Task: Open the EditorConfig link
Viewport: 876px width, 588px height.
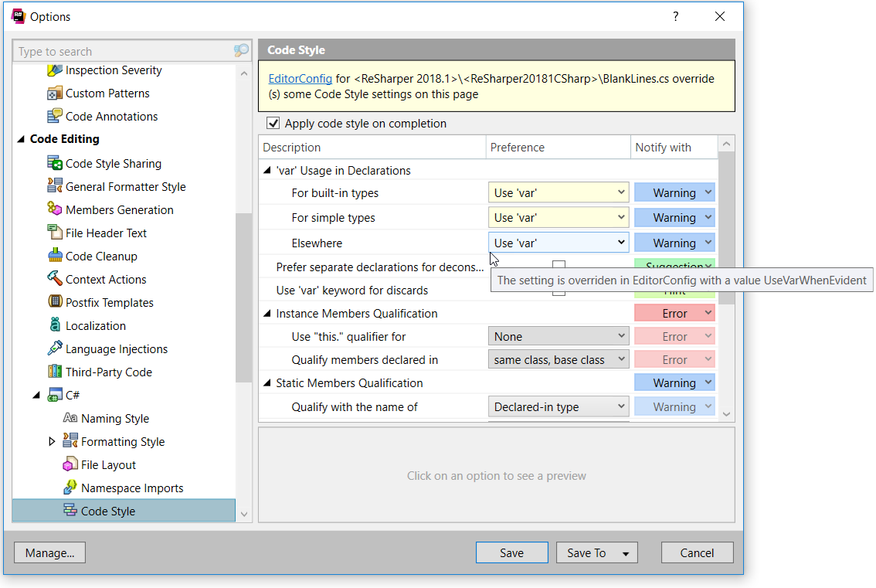Action: point(300,79)
